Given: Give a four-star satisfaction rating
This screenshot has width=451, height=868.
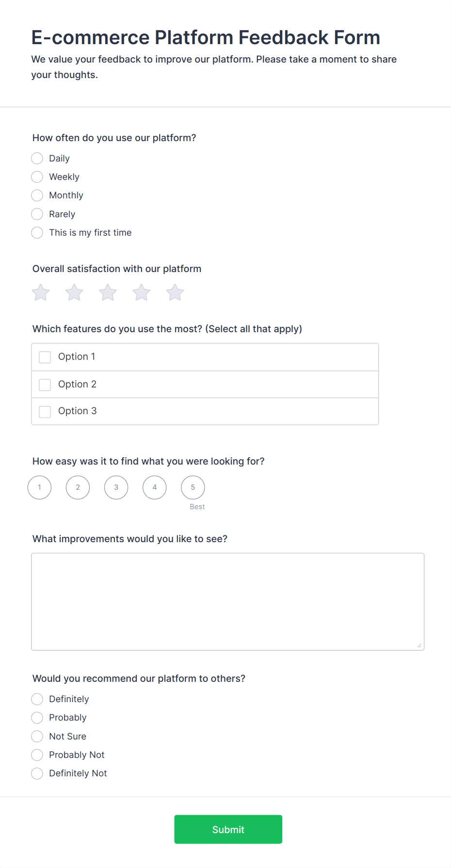Looking at the screenshot, I should tap(141, 293).
